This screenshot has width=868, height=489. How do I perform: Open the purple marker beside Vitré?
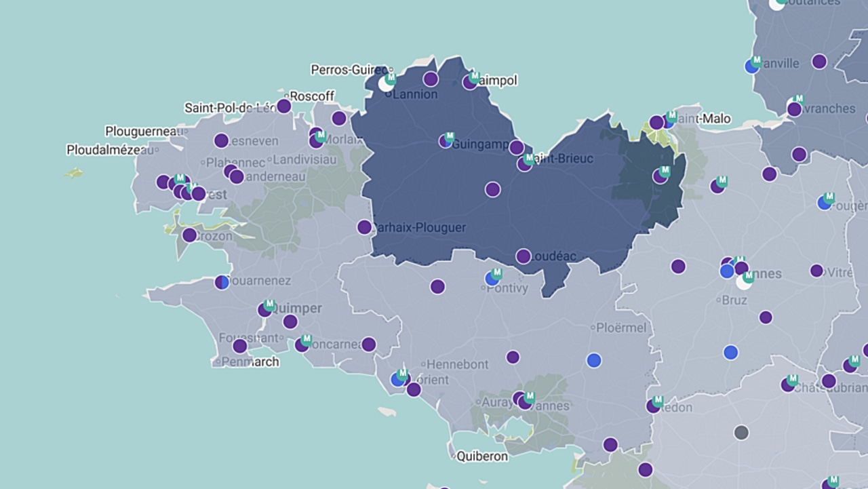tap(816, 271)
